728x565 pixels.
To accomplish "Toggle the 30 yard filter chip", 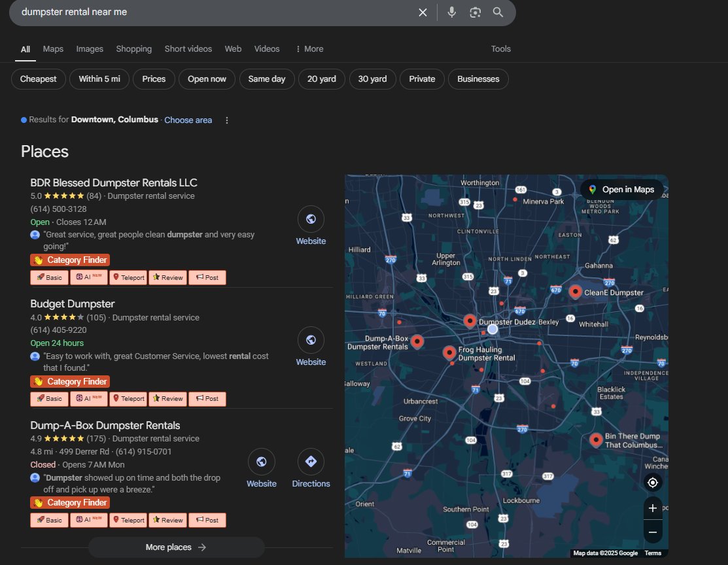I will tap(372, 79).
